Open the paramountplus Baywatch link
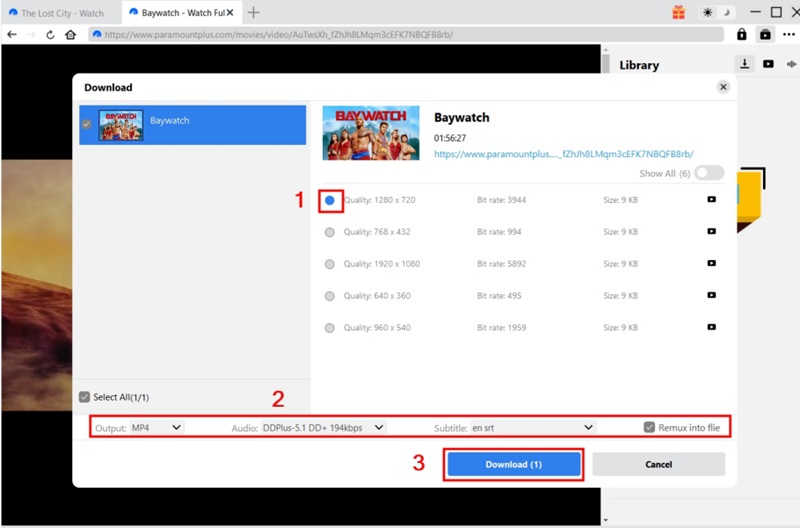The image size is (800, 528). [563, 154]
